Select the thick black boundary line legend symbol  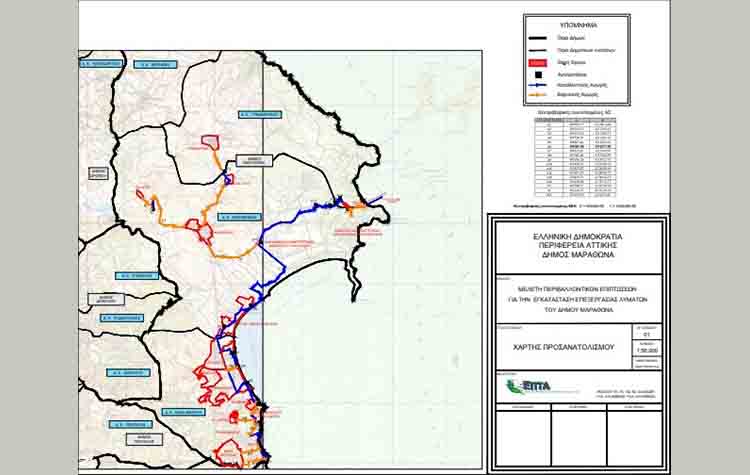click(x=538, y=38)
